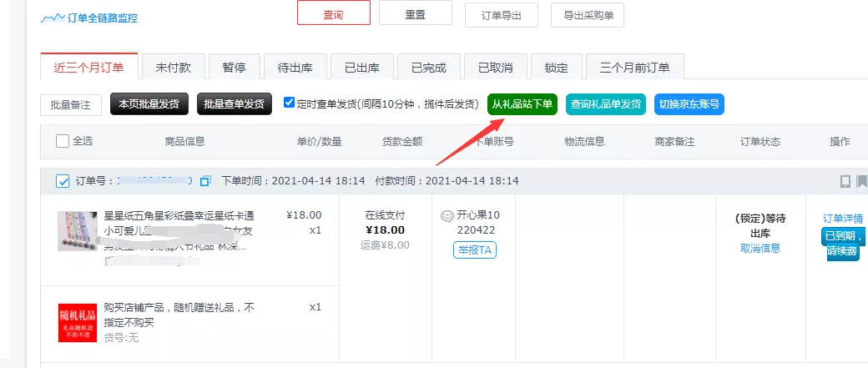The height and width of the screenshot is (368, 868).
Task: Click the bookmark flag icon on order header
Action: (x=862, y=182)
